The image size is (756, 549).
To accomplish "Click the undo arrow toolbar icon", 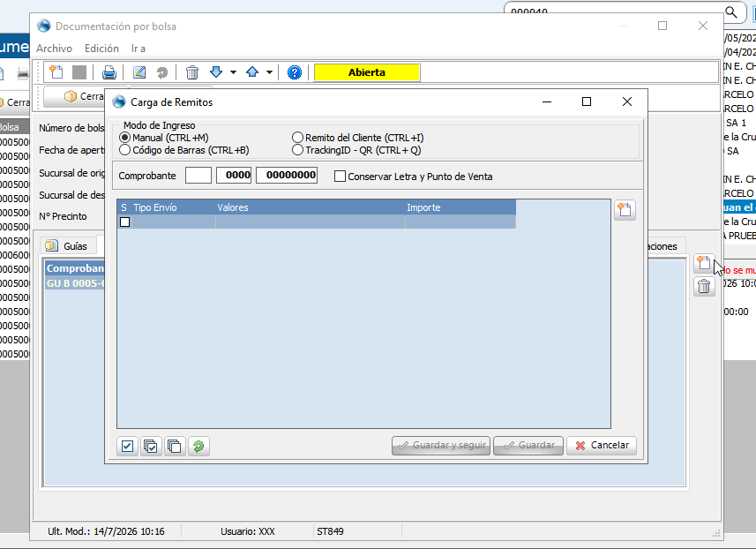I will pyautogui.click(x=162, y=72).
